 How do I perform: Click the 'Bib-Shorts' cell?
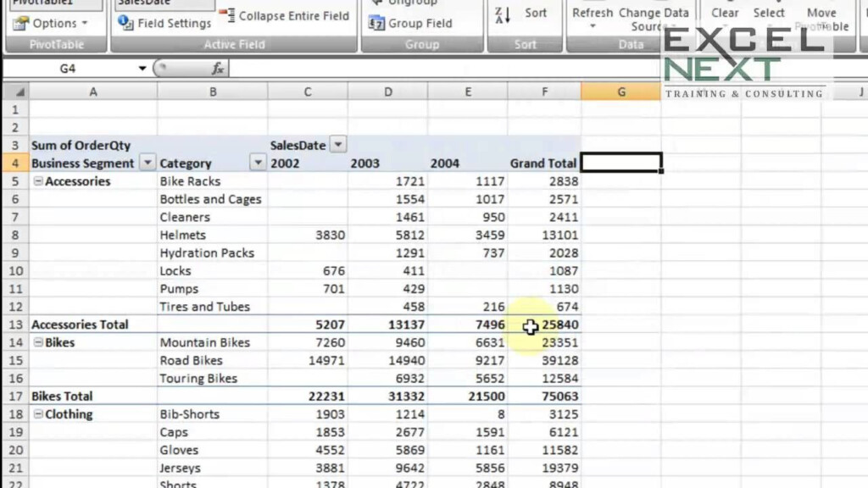[x=213, y=413]
